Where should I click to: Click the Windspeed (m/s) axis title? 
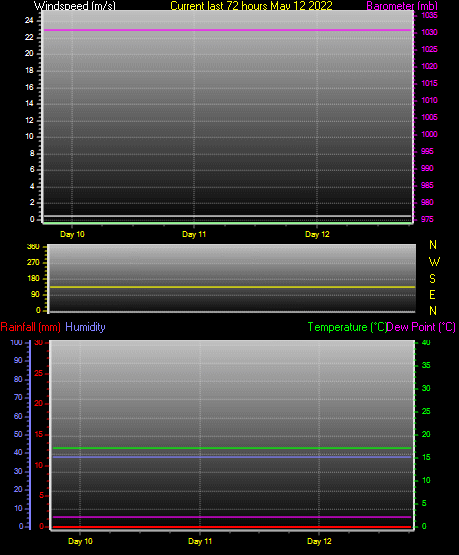(75, 6)
